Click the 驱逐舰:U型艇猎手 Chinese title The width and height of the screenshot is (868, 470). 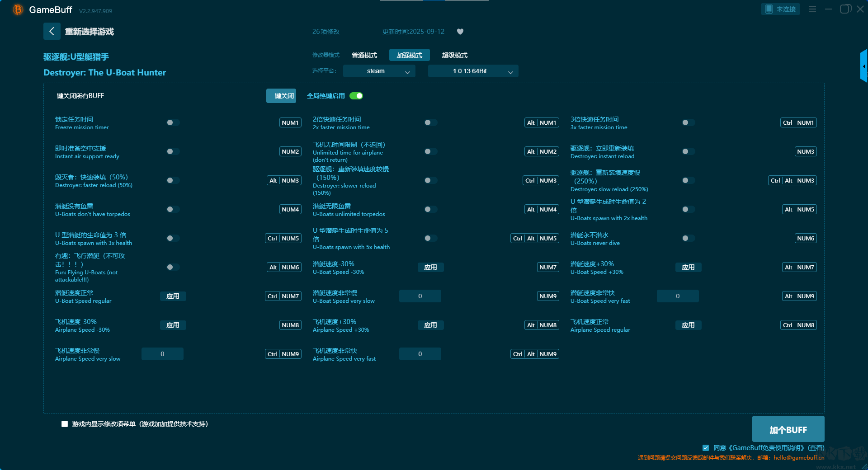pyautogui.click(x=76, y=57)
